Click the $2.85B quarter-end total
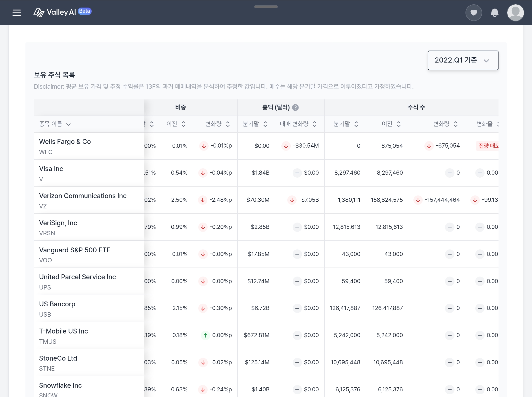532x397 pixels. coord(260,227)
